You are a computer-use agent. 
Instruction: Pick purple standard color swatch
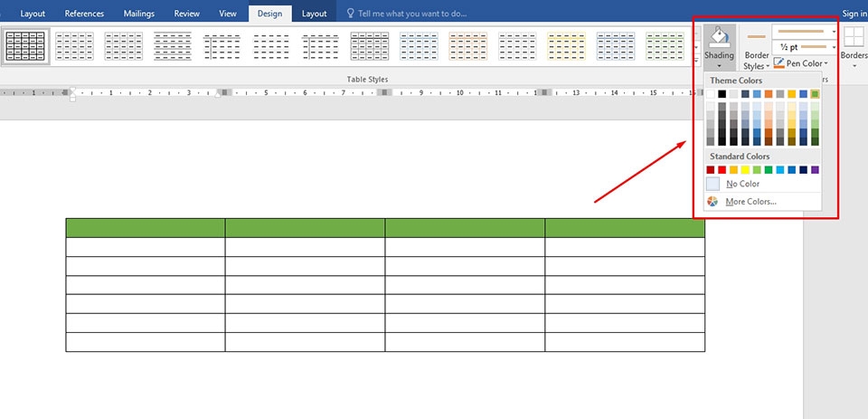tap(815, 170)
